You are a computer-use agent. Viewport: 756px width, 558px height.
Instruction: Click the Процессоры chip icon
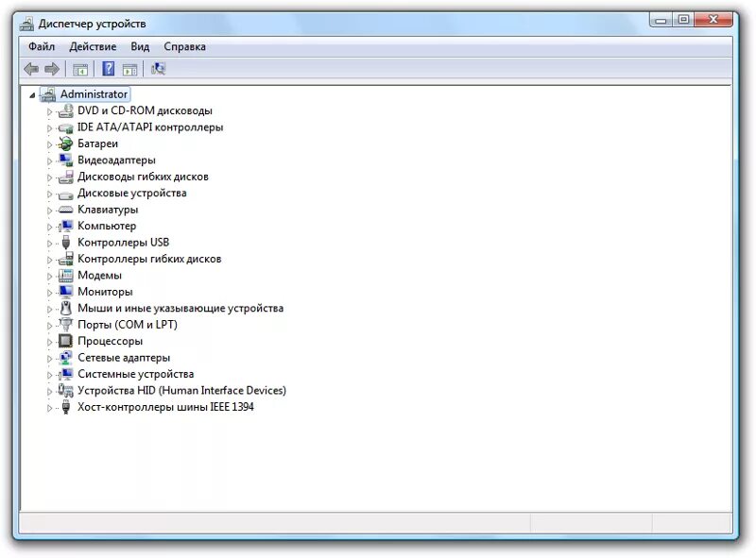pos(65,341)
